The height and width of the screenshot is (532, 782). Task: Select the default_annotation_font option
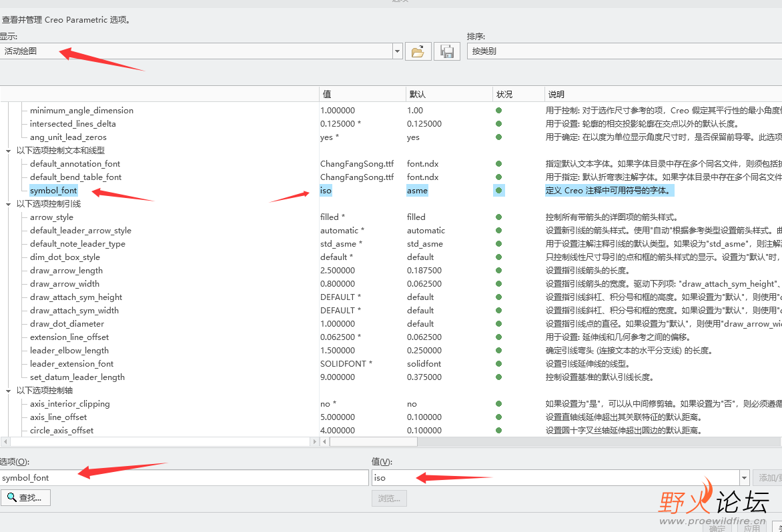coord(75,164)
